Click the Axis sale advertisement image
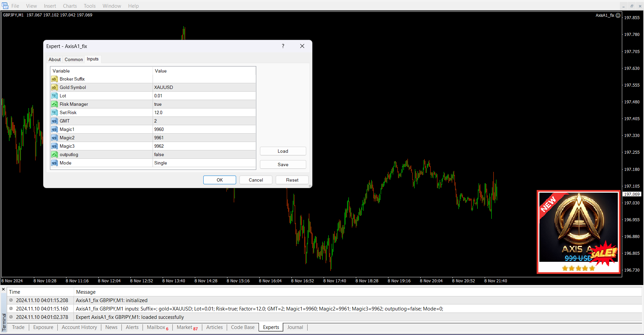644x335 pixels. pyautogui.click(x=578, y=232)
